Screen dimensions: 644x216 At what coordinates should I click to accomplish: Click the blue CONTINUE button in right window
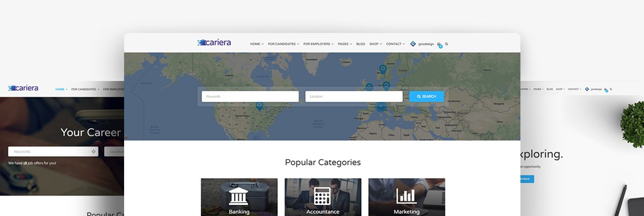pyautogui.click(x=527, y=179)
